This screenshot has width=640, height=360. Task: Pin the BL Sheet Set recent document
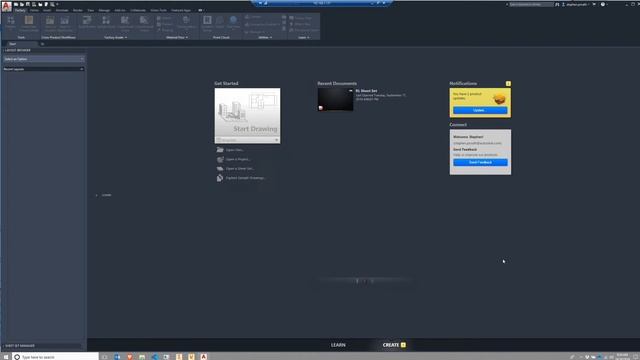click(x=350, y=91)
